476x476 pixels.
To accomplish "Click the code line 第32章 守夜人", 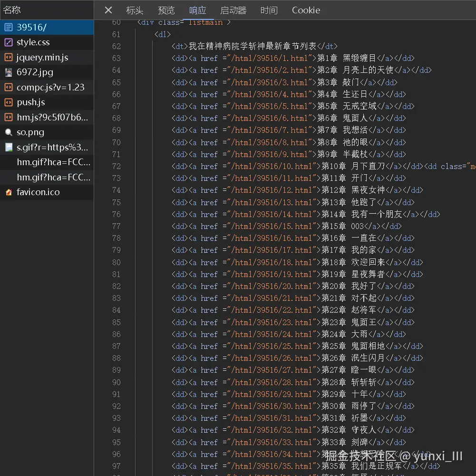I will pyautogui.click(x=293, y=430).
